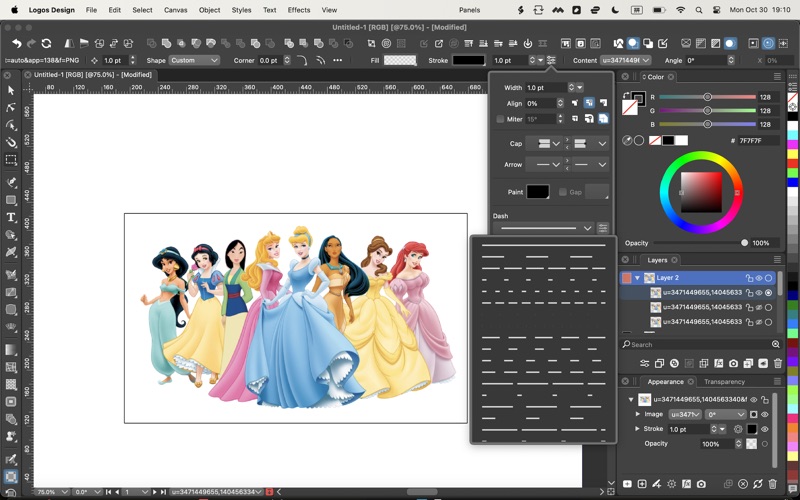Click the Undo arrow in toolbar

[x=17, y=44]
